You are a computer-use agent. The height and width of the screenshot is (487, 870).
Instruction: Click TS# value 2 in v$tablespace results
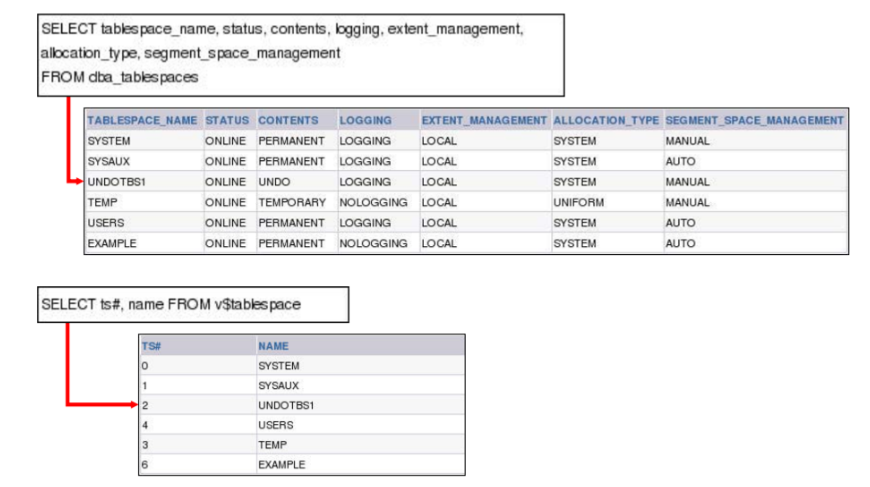pos(145,405)
